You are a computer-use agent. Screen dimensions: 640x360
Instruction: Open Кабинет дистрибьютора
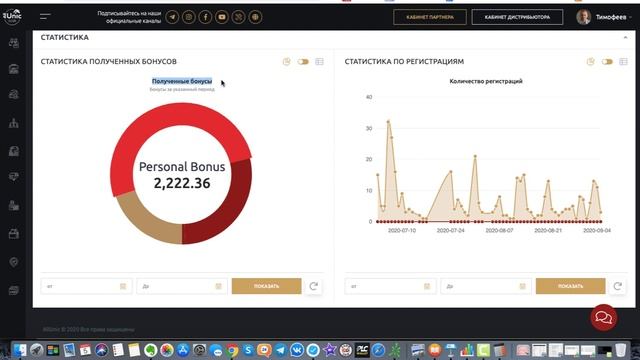(517, 17)
